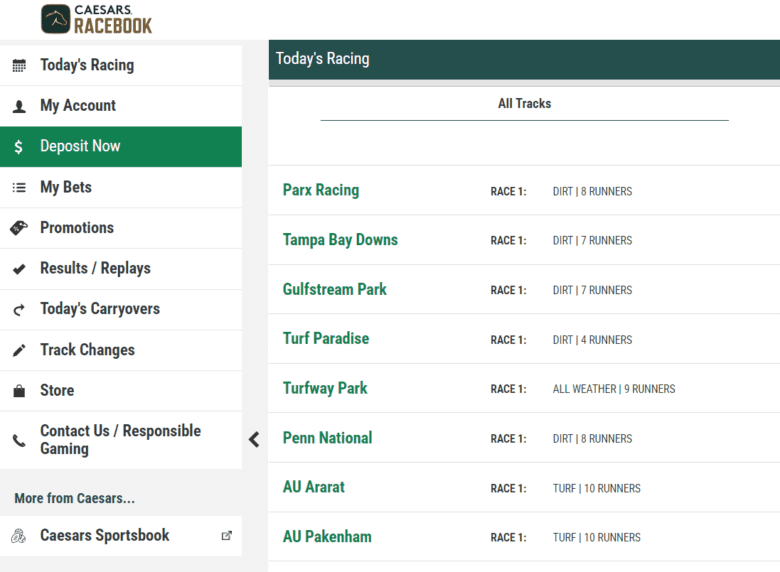Click the phone icon beside Contact Us
780x572 pixels.
(x=19, y=440)
